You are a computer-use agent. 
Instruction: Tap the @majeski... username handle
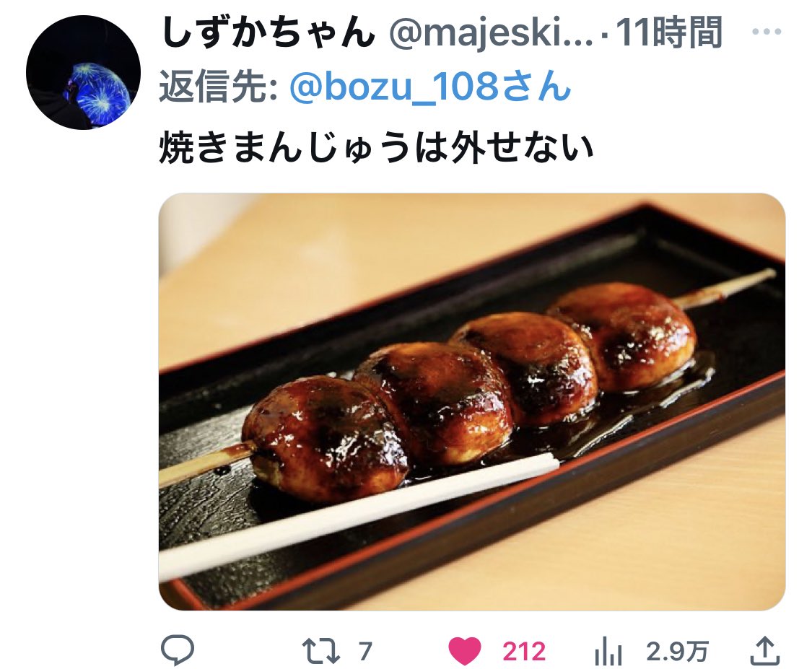pyautogui.click(x=490, y=32)
